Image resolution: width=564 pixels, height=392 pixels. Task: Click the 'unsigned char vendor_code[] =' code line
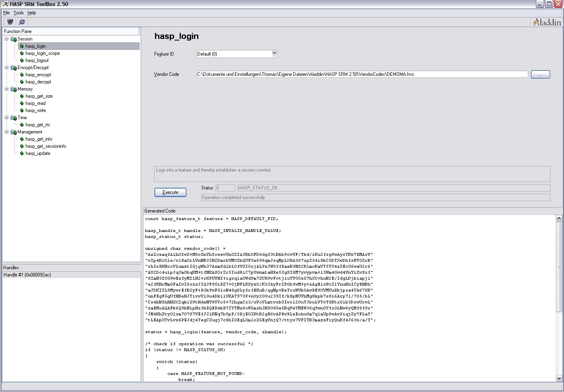click(x=185, y=249)
